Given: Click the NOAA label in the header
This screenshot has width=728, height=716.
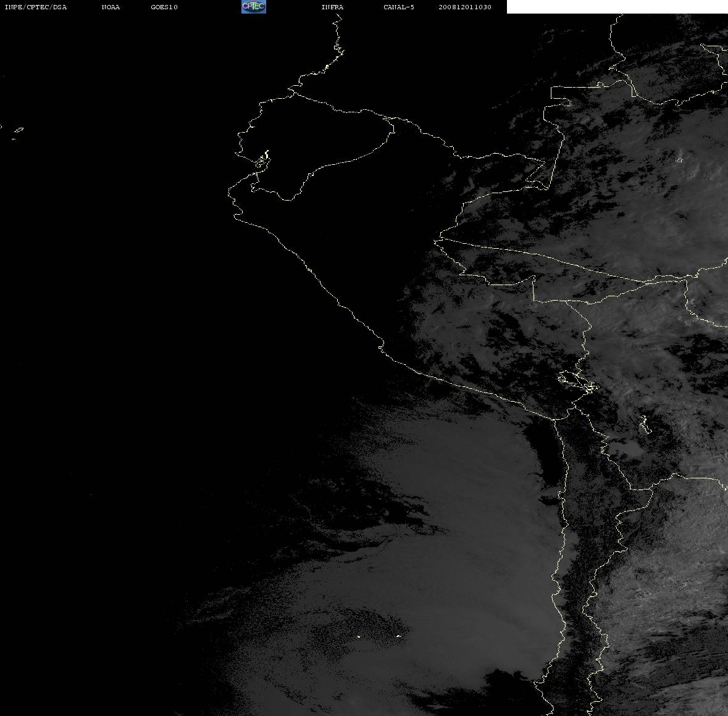Looking at the screenshot, I should coord(111,7).
